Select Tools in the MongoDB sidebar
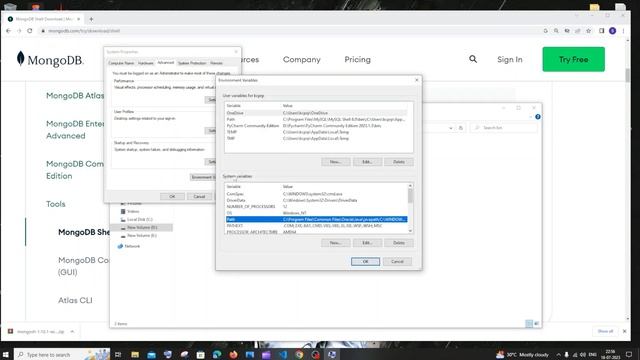 [x=56, y=204]
